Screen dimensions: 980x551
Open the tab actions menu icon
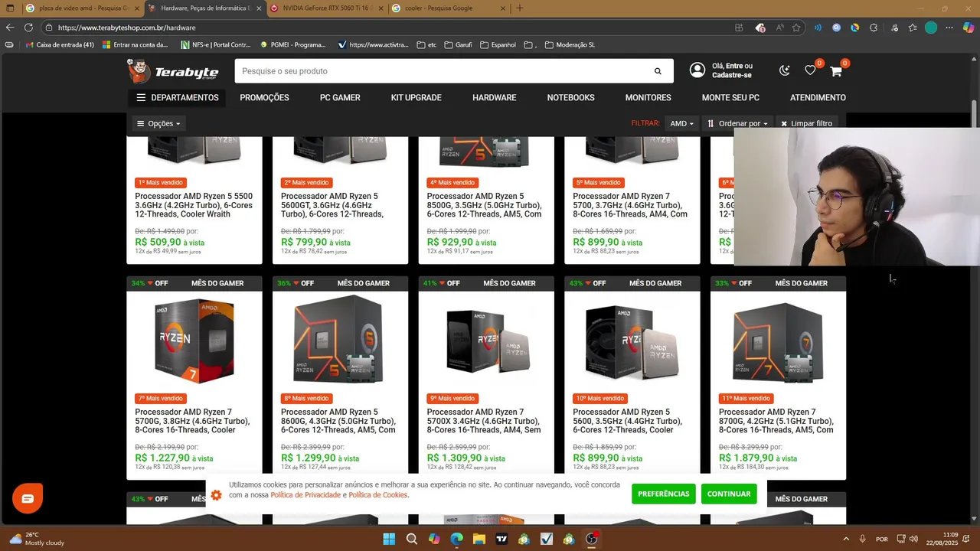[10, 8]
